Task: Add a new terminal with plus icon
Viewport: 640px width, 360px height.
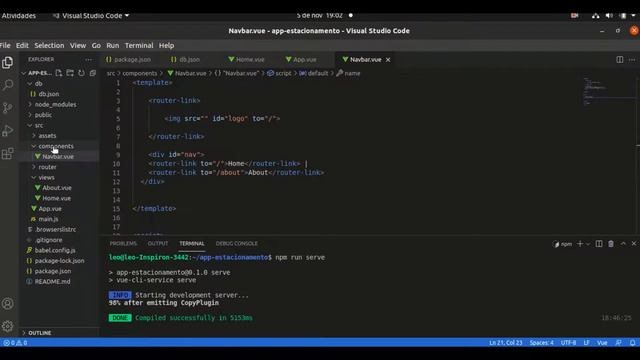Action: 580,244
